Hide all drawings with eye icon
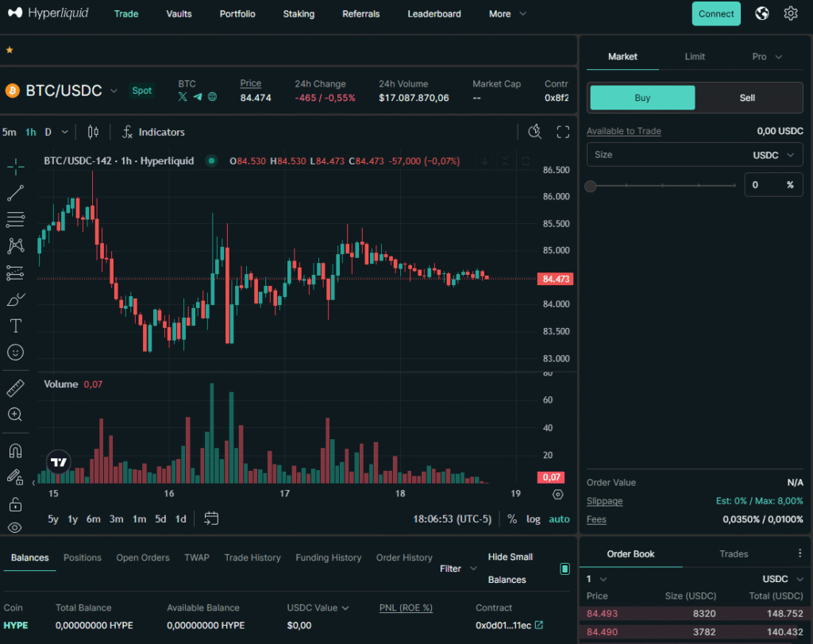Screen dimensions: 813x644 click(x=15, y=527)
